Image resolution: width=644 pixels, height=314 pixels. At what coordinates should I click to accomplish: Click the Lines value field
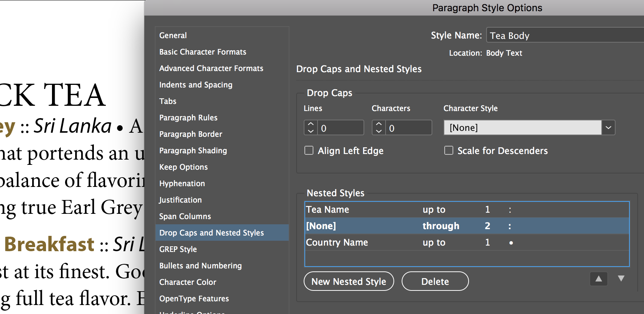click(x=340, y=127)
